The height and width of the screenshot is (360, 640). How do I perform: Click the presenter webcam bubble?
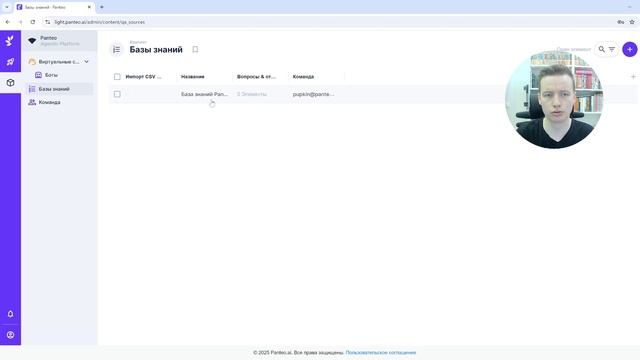click(554, 99)
